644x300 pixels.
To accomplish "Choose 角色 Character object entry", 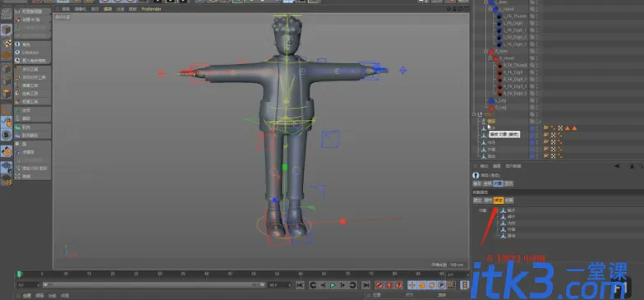I will pos(26,44).
